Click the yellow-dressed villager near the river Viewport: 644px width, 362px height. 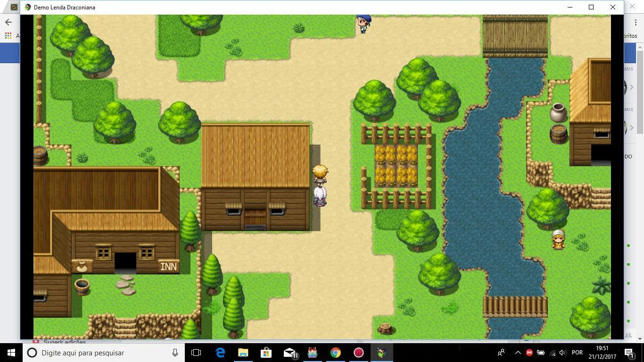[559, 239]
